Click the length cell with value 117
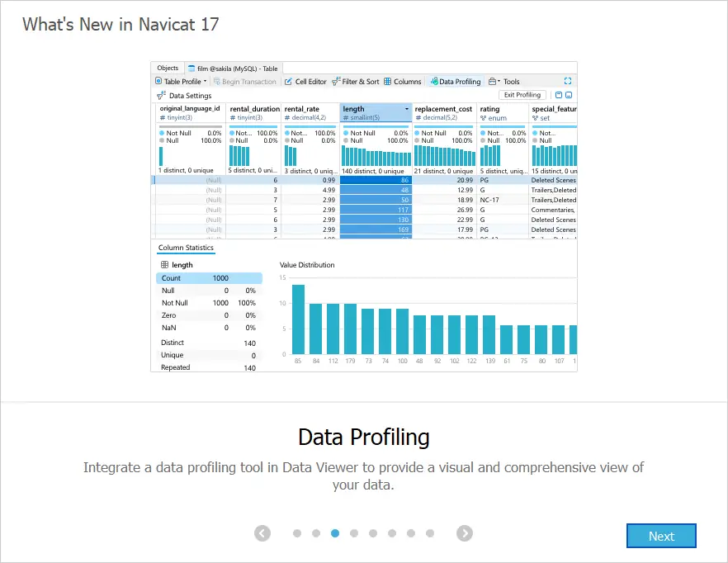This screenshot has height=563, width=728. tap(376, 210)
